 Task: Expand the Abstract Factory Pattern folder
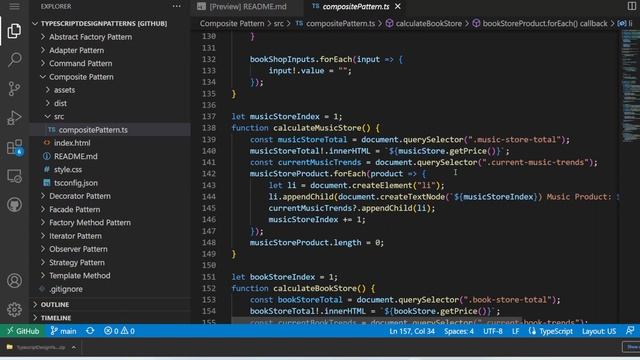tap(90, 37)
